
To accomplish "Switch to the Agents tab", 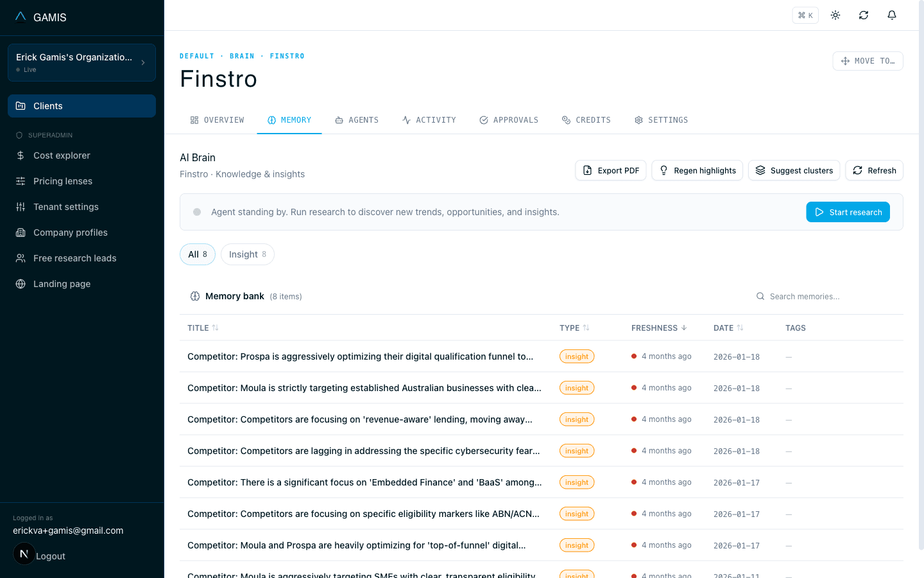I will (357, 120).
